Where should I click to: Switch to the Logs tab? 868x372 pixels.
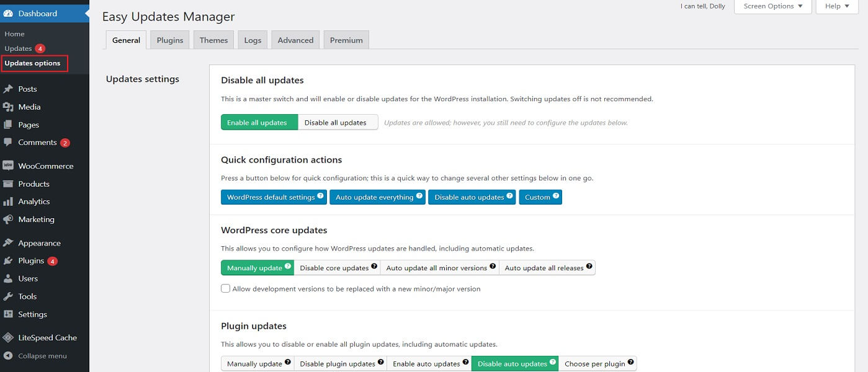click(x=253, y=40)
